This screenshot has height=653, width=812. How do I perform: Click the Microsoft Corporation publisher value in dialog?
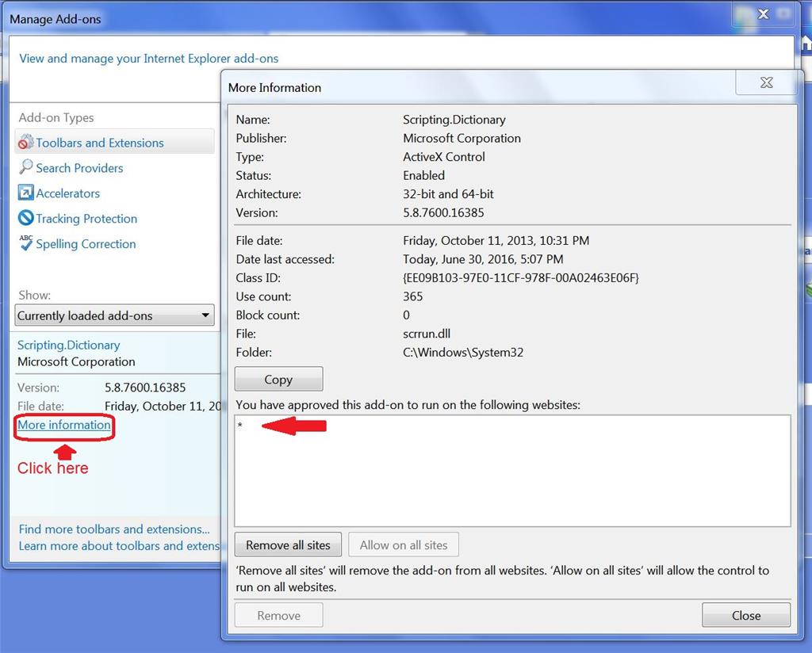click(x=462, y=138)
